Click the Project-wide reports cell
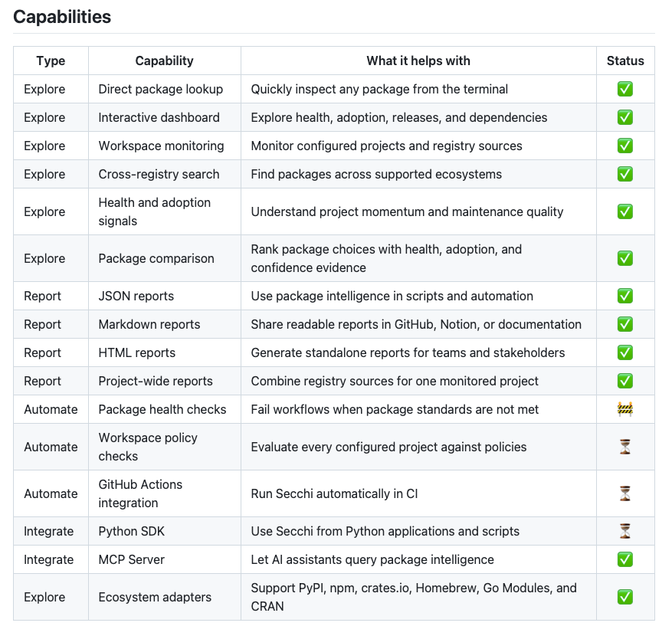The height and width of the screenshot is (626, 672). [165, 381]
